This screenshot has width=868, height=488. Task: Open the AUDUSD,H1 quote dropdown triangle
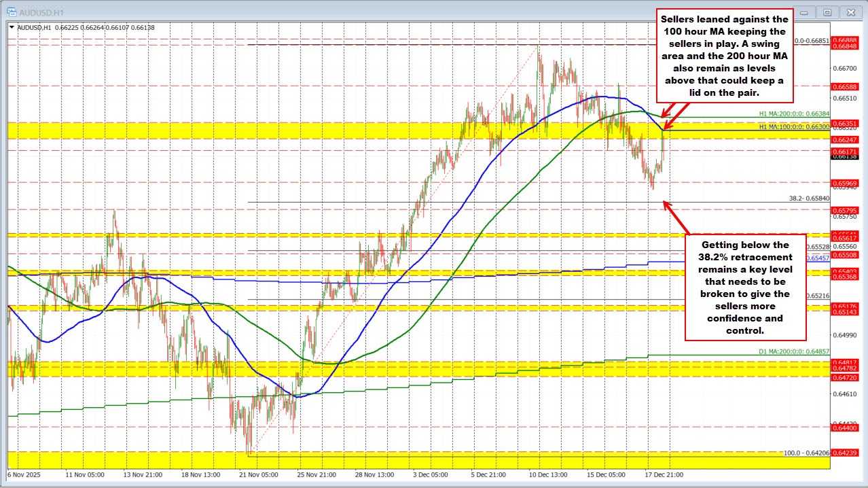pyautogui.click(x=10, y=27)
